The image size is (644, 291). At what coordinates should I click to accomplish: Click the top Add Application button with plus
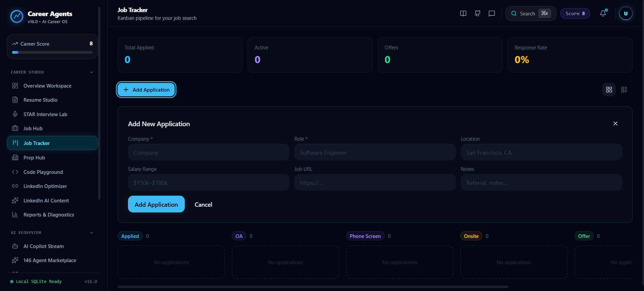146,90
